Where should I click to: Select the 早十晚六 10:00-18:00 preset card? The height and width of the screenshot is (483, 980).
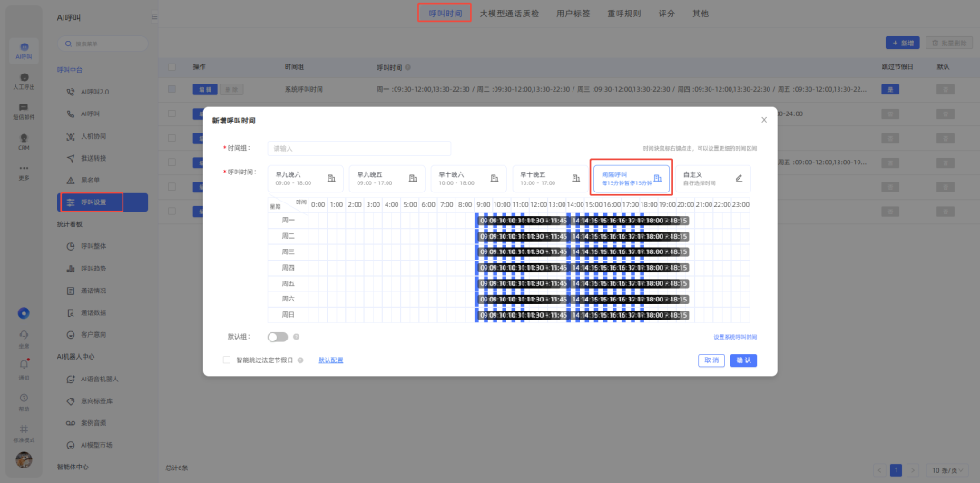[x=469, y=178]
